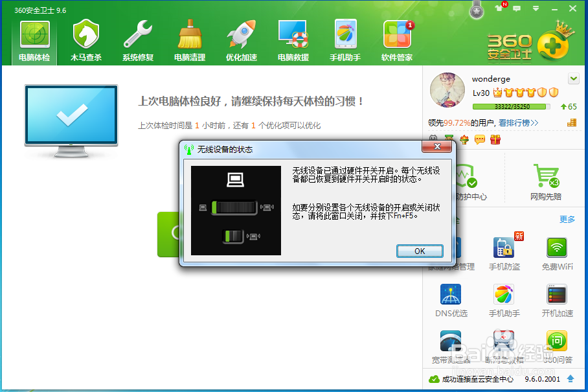Open 系统修复 wrench tab

click(x=138, y=41)
